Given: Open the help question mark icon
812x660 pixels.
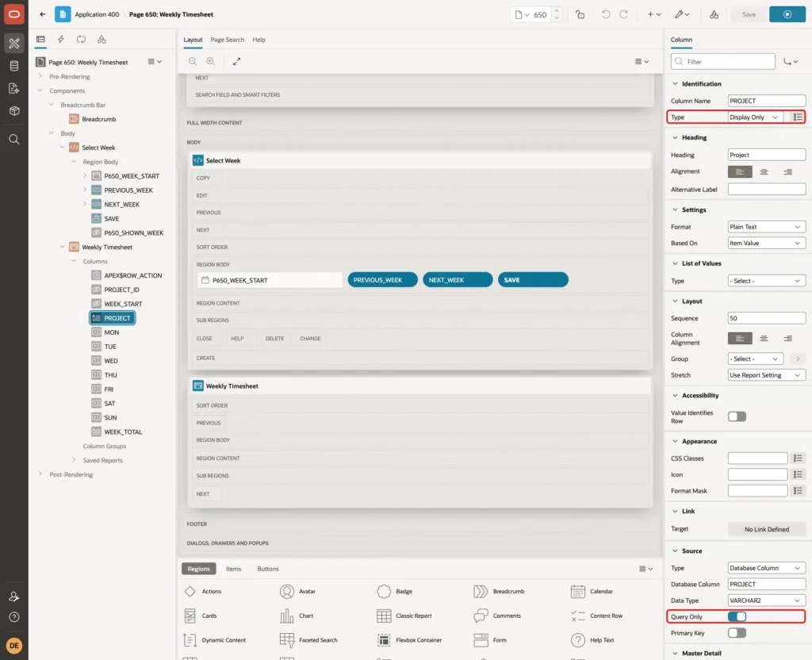Looking at the screenshot, I should (14, 617).
